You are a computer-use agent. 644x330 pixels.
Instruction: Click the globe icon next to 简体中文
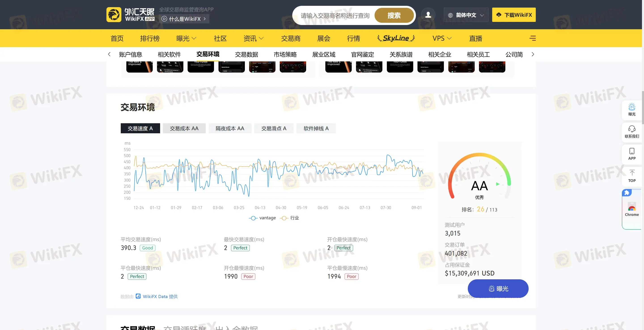pos(450,15)
